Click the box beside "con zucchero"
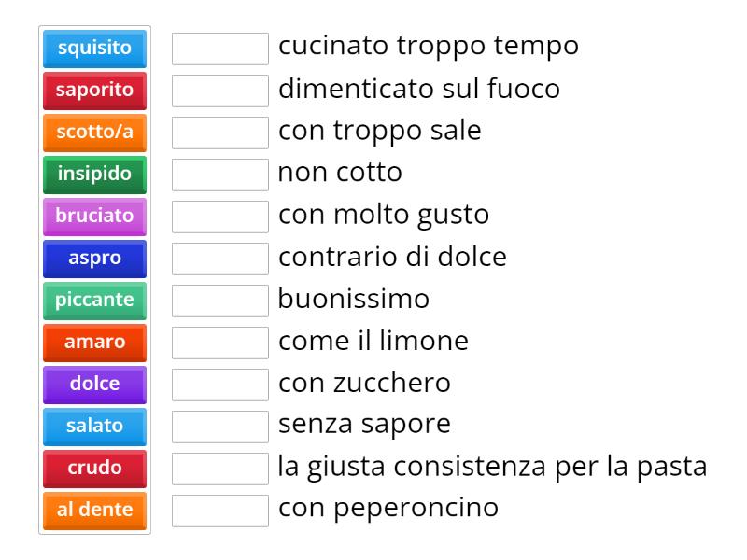The height and width of the screenshot is (560, 747). tap(218, 385)
